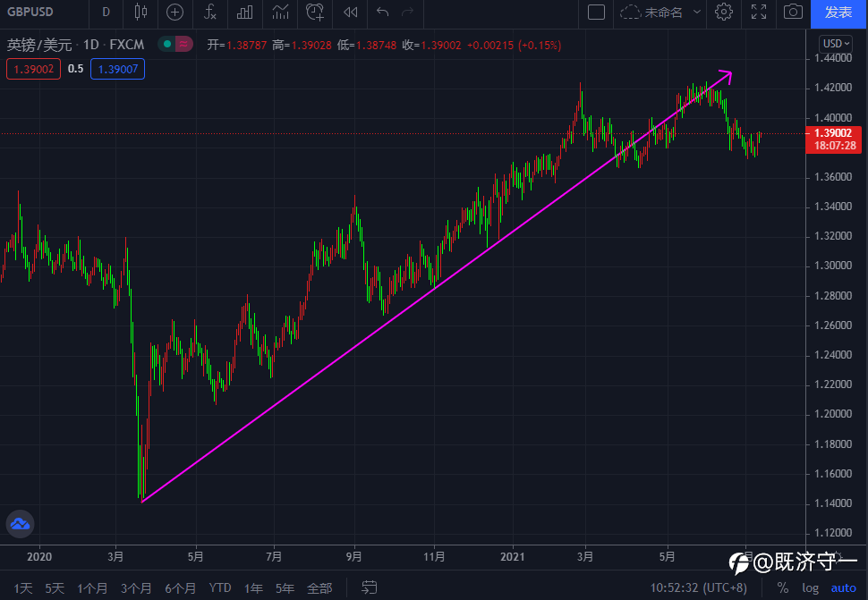The image size is (868, 600).
Task: Click the red sell price 1.39002
Action: [34, 69]
